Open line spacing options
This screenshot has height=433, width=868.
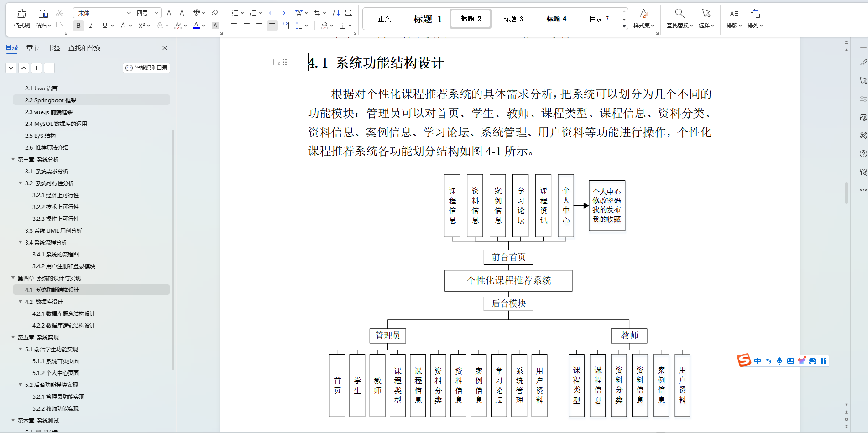[x=301, y=26]
